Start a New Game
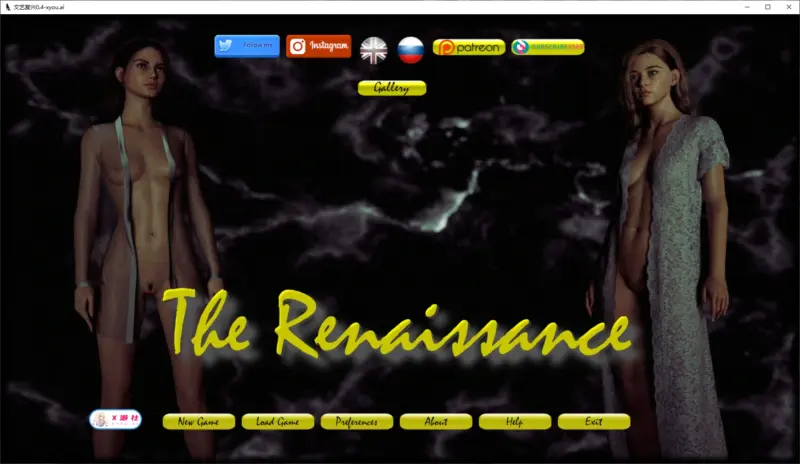Viewport: 800px width, 464px height. pos(199,422)
